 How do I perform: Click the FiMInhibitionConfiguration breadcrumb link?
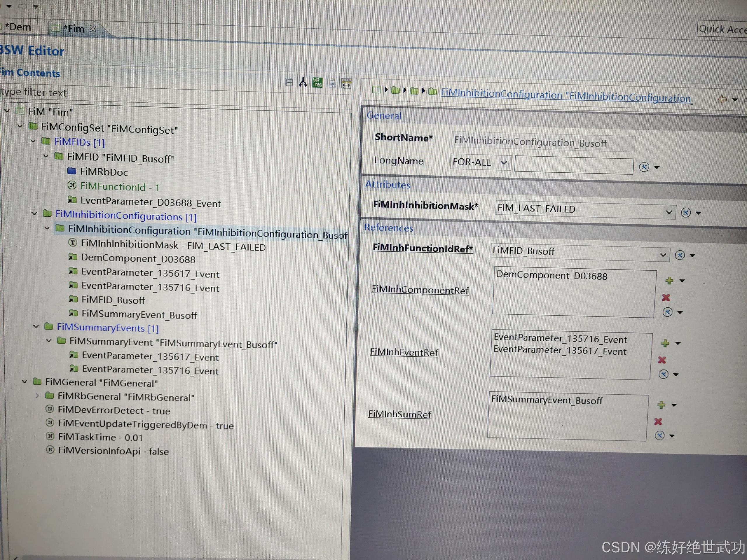point(566,96)
